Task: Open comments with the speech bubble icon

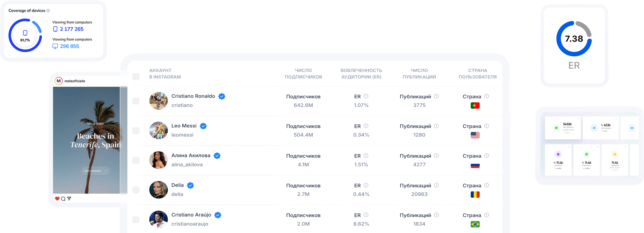Action: (63, 198)
